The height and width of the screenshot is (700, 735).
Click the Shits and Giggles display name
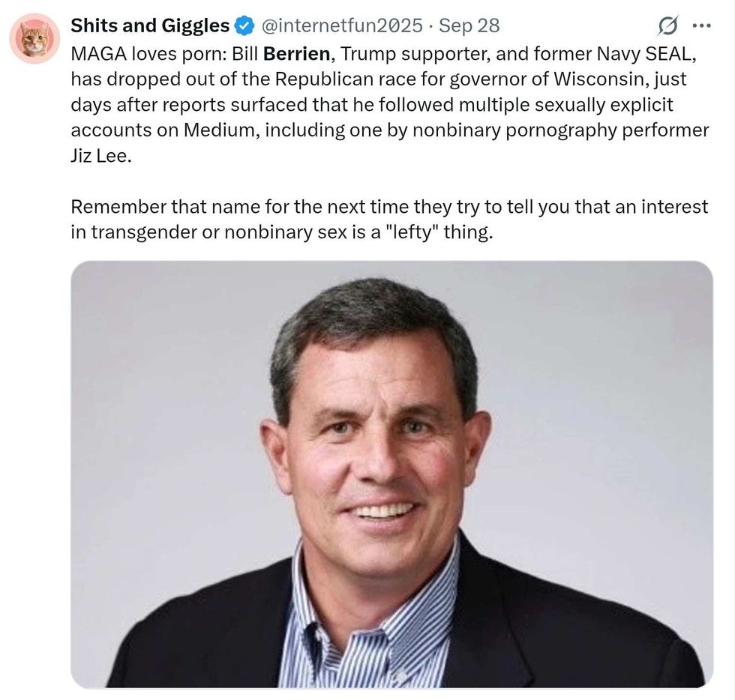[x=150, y=26]
